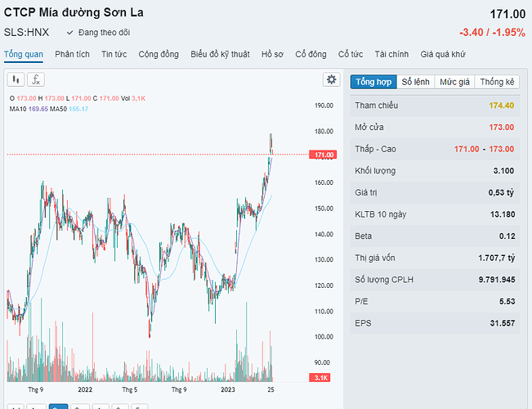532x409 pixels.
Task: Select the Hồ sơ tab
Action: coord(272,54)
